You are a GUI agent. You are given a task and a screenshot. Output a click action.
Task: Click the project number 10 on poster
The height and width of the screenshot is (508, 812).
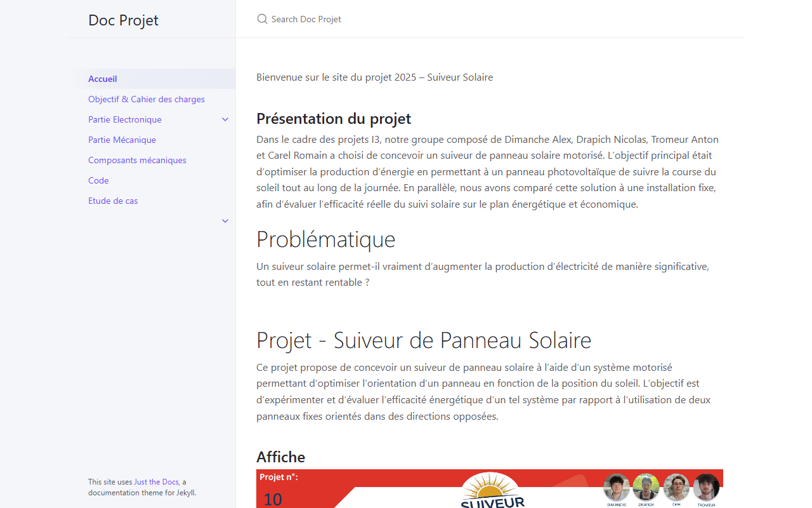point(273,499)
